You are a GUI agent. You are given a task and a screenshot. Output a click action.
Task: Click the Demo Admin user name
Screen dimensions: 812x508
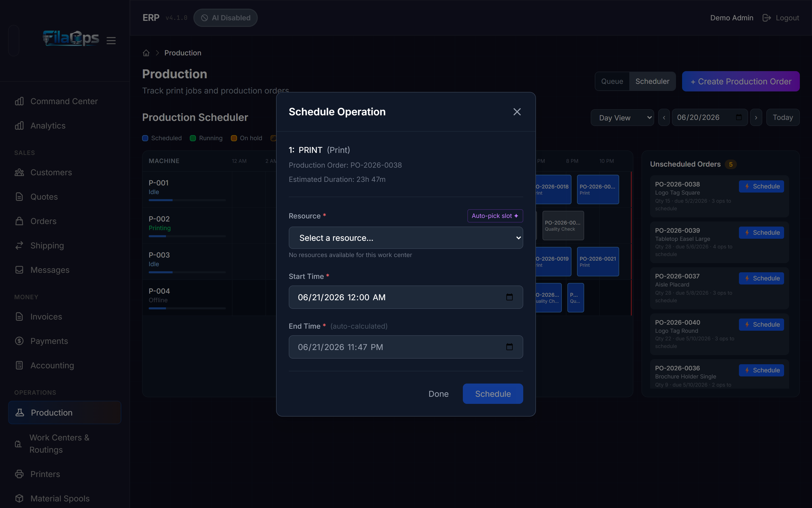pyautogui.click(x=732, y=18)
